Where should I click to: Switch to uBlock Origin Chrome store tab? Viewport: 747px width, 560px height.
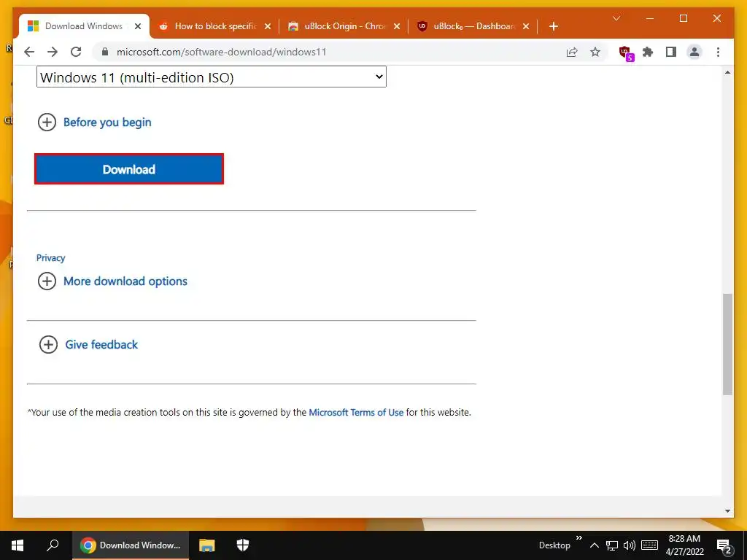346,26
